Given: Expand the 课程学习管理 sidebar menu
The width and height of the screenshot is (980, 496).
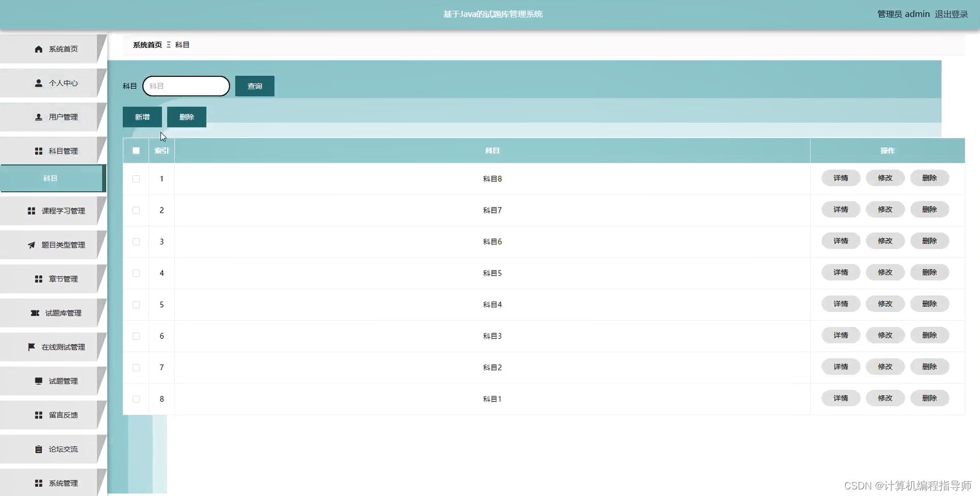Looking at the screenshot, I should click(x=53, y=211).
